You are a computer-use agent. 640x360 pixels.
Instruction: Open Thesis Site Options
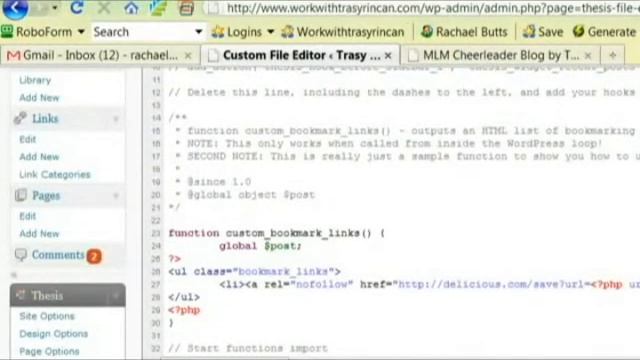pos(47,316)
